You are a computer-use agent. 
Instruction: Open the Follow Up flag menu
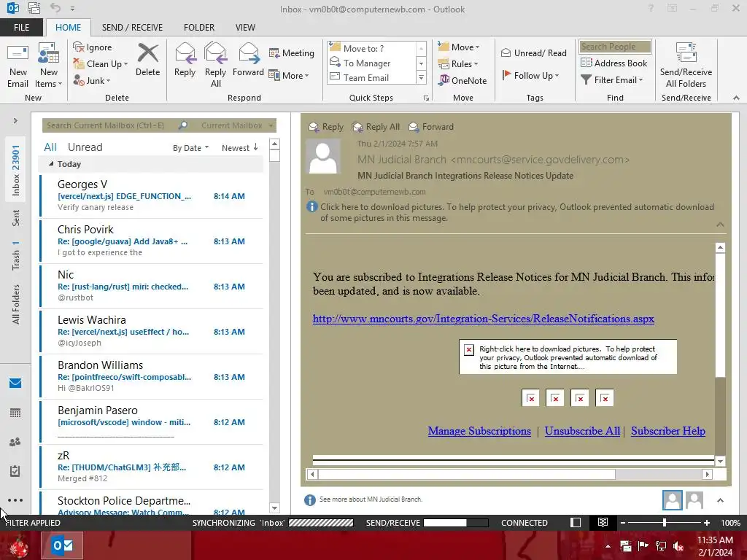pos(530,75)
